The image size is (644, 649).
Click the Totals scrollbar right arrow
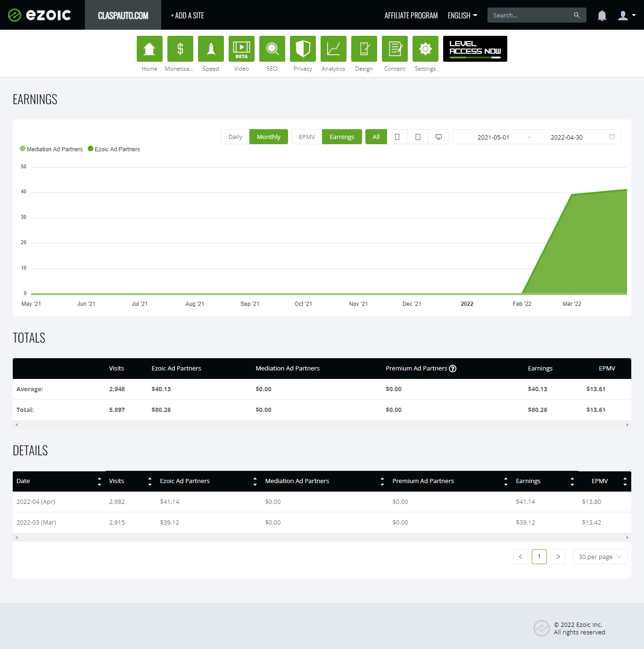[627, 425]
